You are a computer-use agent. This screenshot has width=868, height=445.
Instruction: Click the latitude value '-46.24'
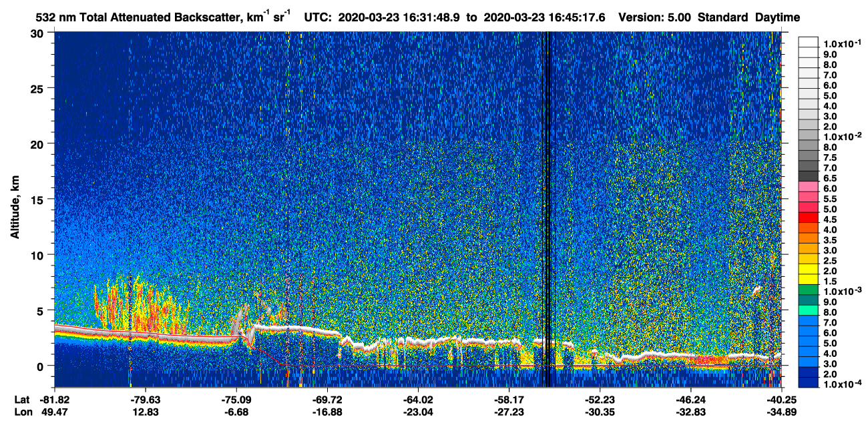690,400
